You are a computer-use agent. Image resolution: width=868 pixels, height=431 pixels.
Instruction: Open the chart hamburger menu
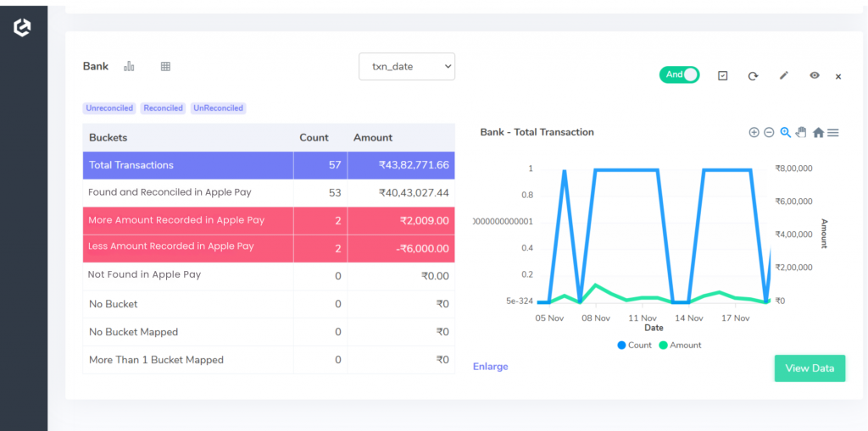833,132
